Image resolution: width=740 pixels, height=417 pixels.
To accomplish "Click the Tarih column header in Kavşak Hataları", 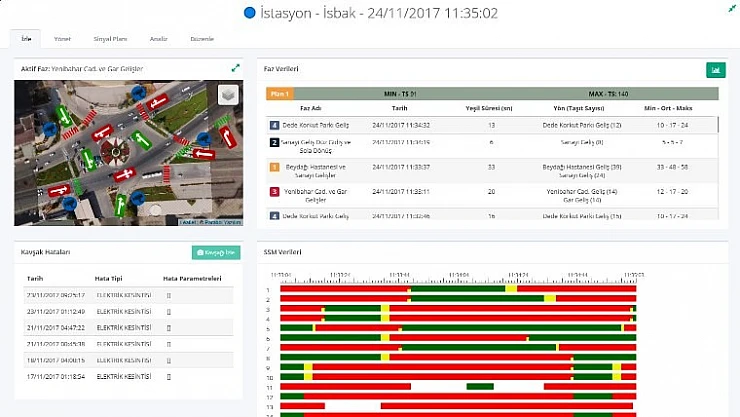I will coord(35,278).
